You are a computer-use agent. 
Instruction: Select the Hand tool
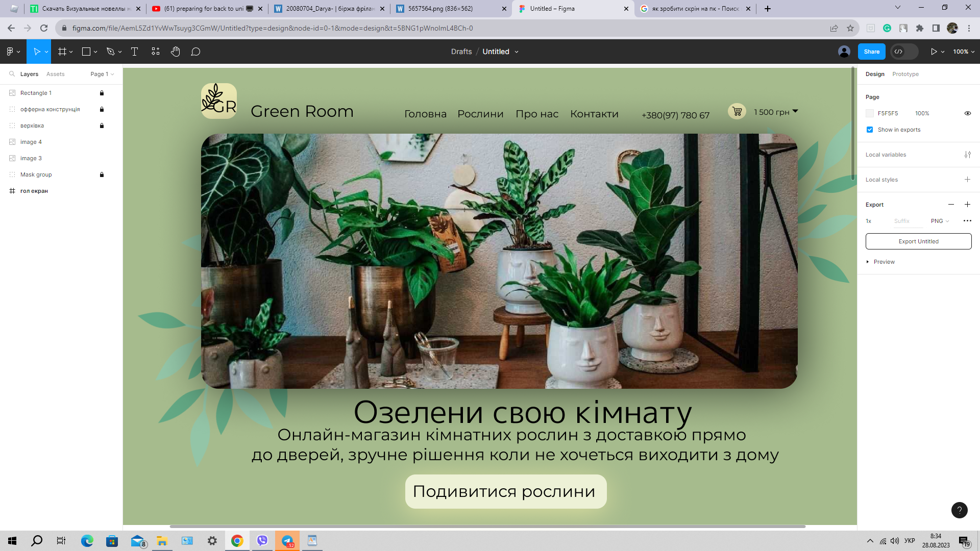click(176, 52)
